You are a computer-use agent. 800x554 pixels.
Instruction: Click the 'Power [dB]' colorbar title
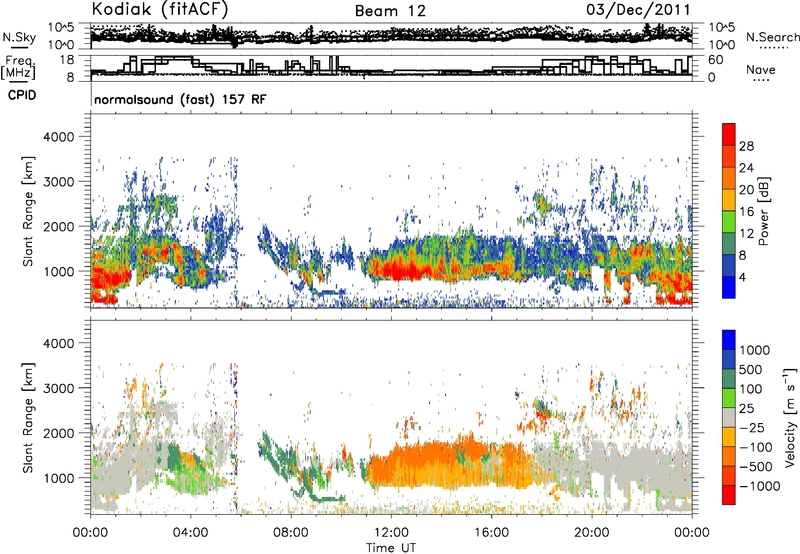(x=763, y=211)
